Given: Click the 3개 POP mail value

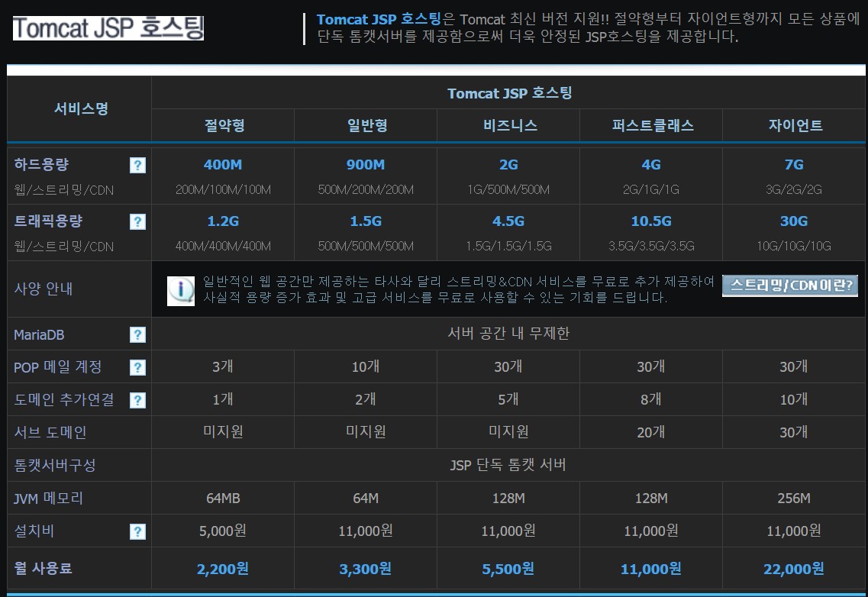Looking at the screenshot, I should (223, 366).
